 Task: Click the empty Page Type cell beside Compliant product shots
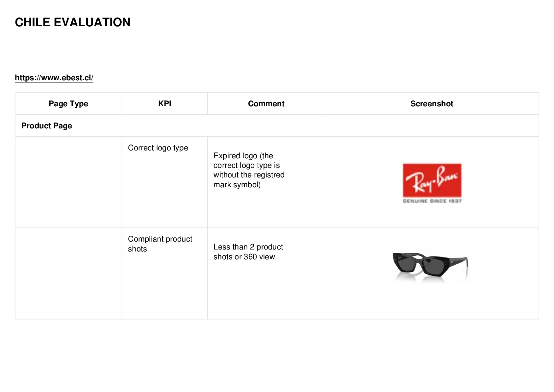coord(68,274)
